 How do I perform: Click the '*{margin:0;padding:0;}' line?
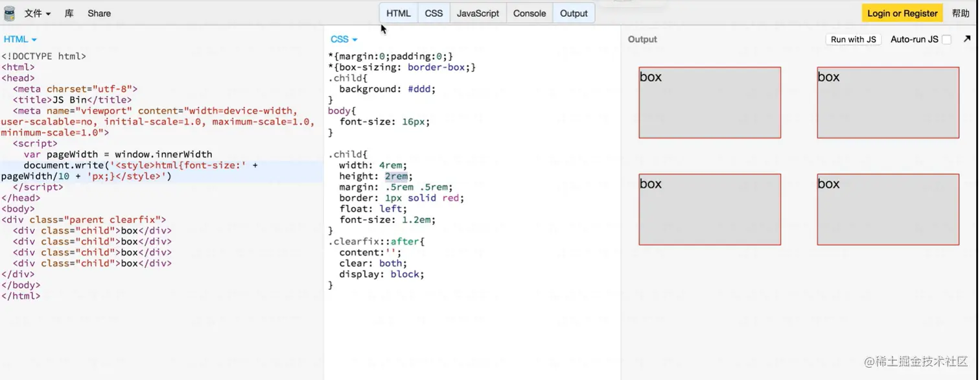[x=391, y=56]
